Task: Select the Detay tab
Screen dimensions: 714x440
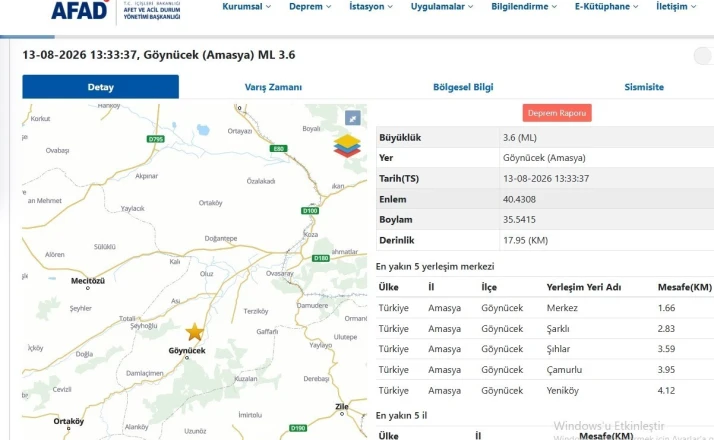Action: coord(101,87)
